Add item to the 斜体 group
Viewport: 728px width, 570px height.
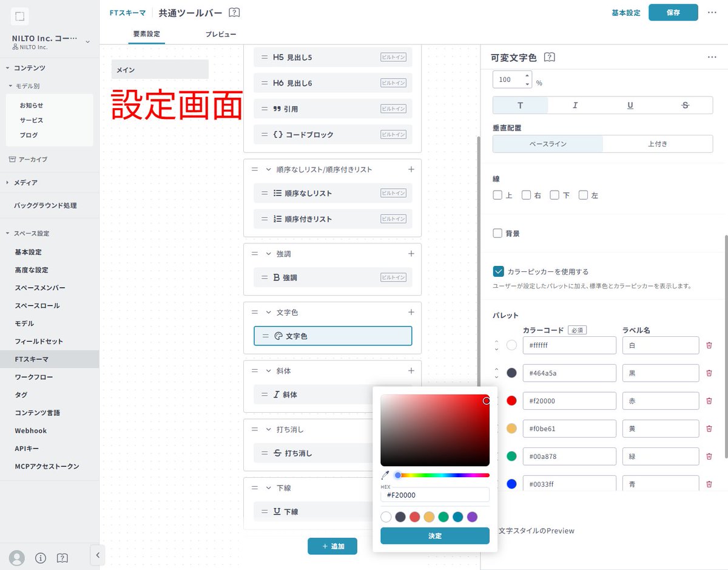(x=411, y=370)
